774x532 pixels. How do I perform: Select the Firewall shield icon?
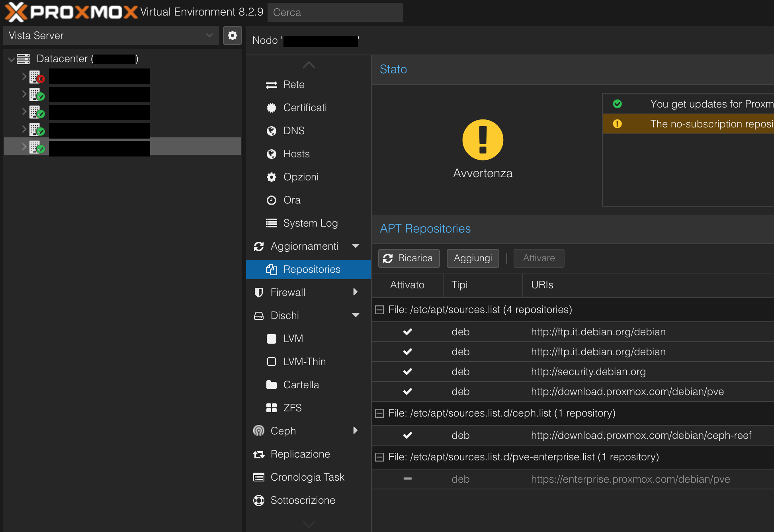point(259,292)
